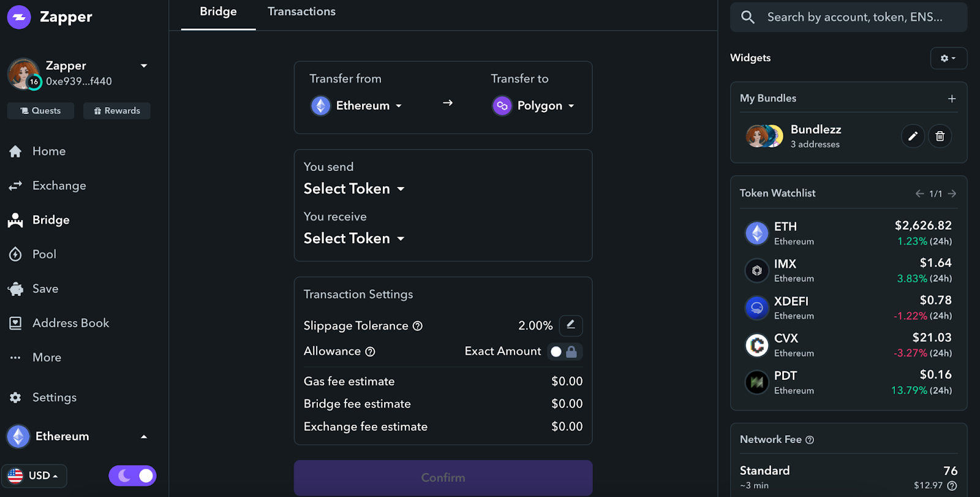This screenshot has width=980, height=497.
Task: Open widgets gear settings
Action: coord(948,58)
